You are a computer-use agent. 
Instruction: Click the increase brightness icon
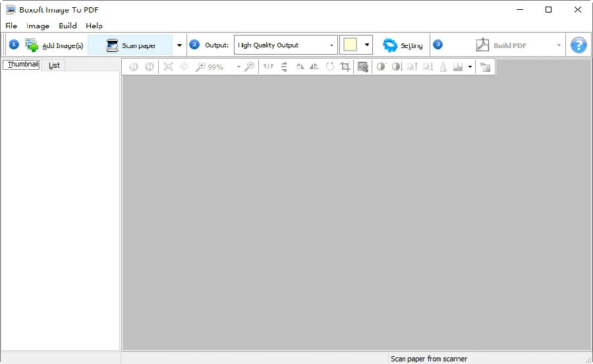(x=412, y=66)
